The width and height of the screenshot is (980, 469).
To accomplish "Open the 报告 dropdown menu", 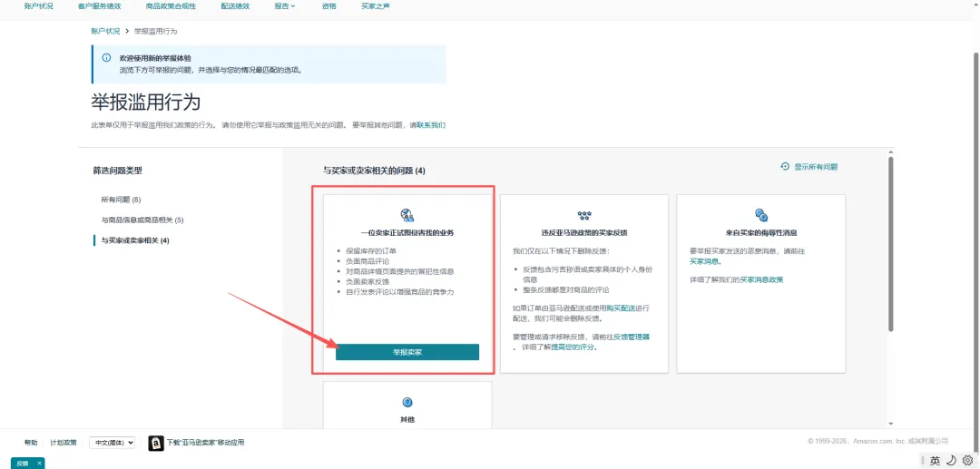I will click(284, 5).
